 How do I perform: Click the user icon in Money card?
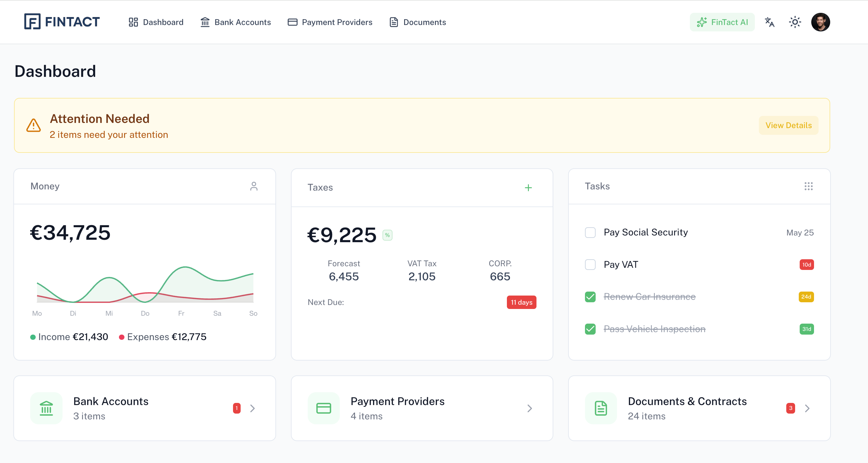click(254, 186)
